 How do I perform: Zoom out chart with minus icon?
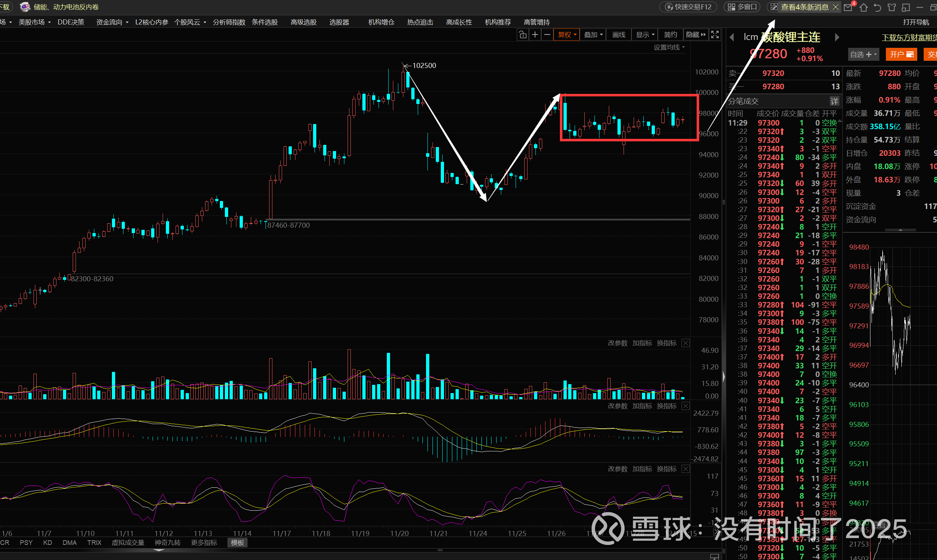pyautogui.click(x=547, y=35)
